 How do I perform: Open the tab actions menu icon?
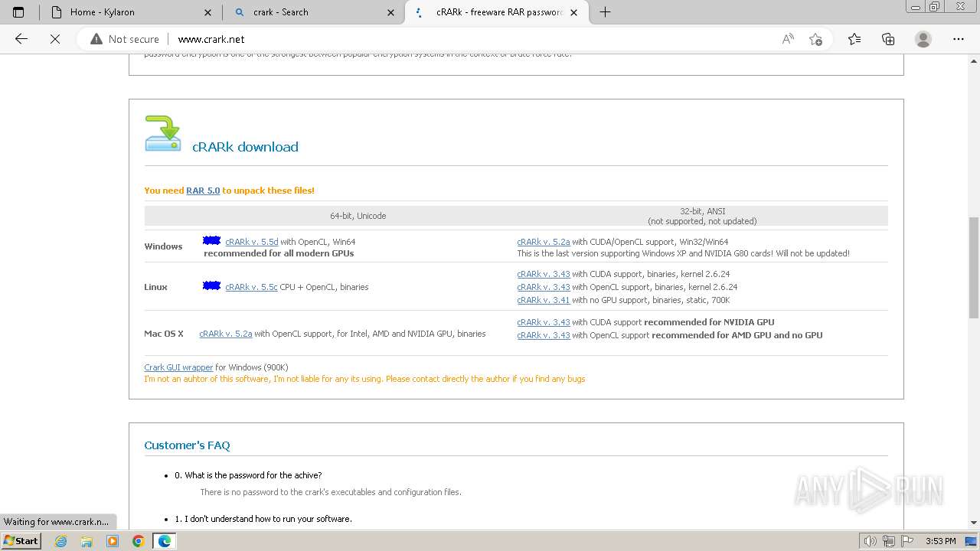(x=18, y=12)
